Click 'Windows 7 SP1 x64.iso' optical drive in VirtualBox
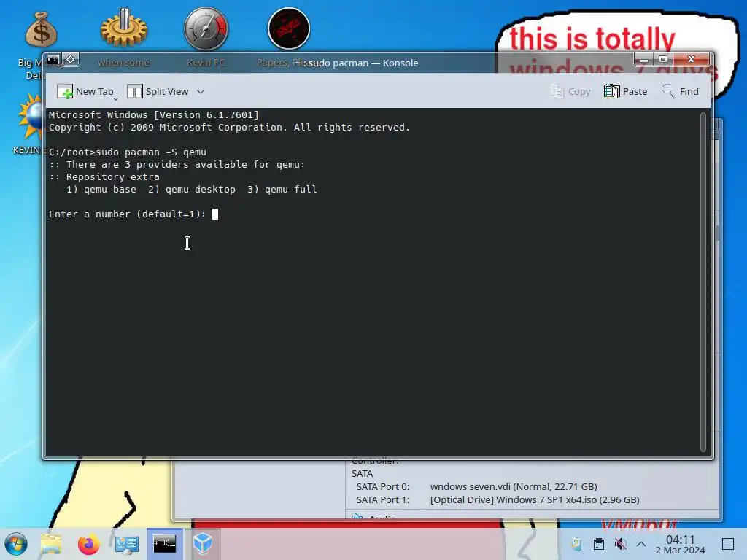 pyautogui.click(x=535, y=500)
